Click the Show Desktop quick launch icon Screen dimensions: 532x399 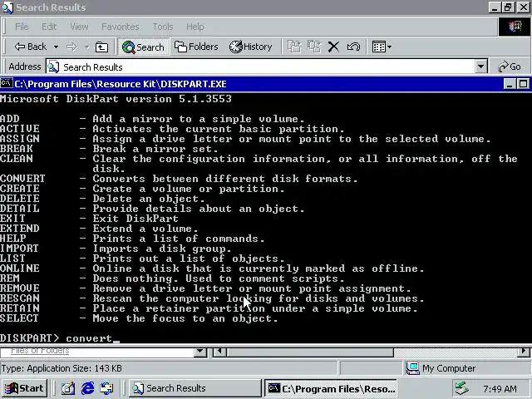(68, 388)
